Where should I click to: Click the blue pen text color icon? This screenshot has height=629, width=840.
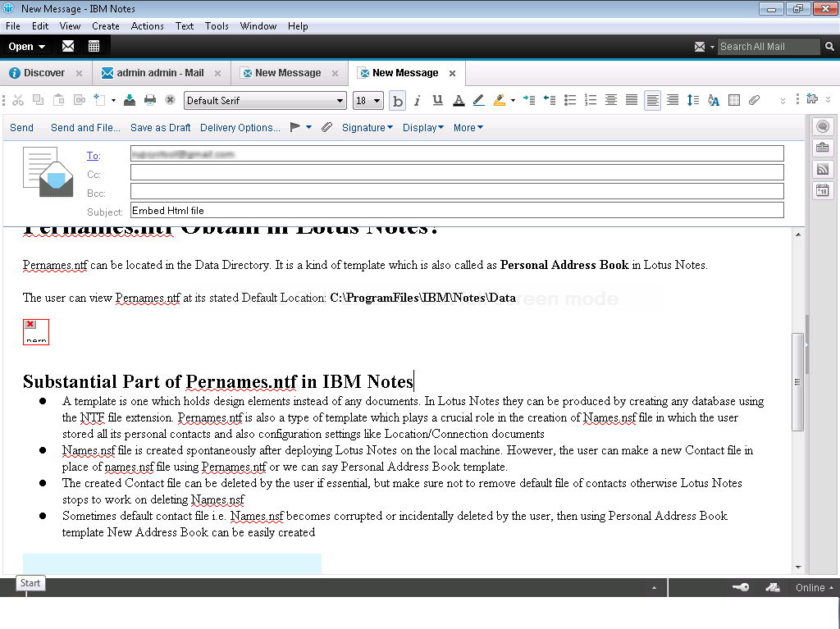point(478,100)
